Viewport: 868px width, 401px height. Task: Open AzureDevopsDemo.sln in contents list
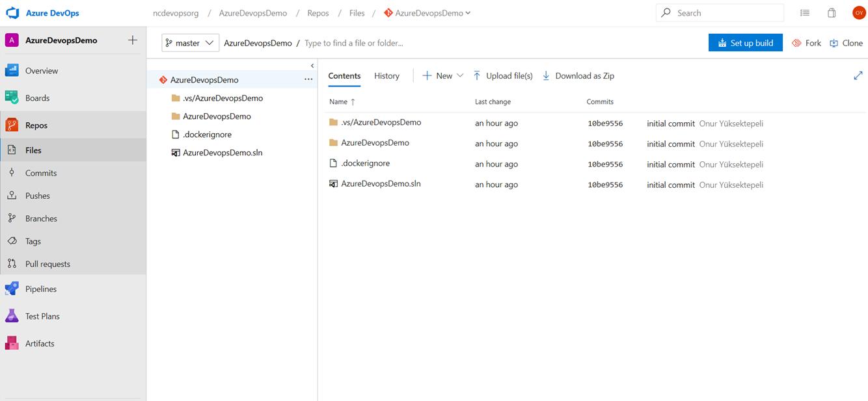click(381, 184)
